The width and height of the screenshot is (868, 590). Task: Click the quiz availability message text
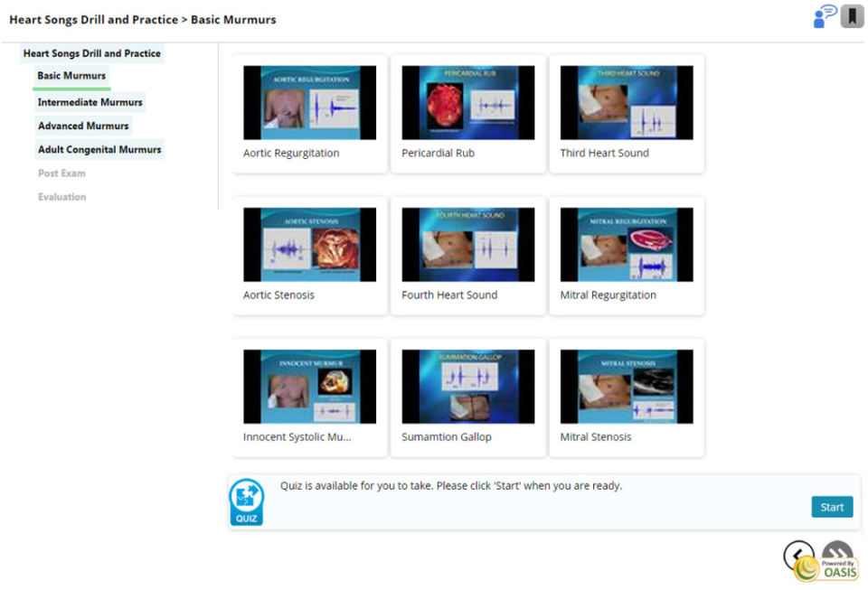point(450,486)
